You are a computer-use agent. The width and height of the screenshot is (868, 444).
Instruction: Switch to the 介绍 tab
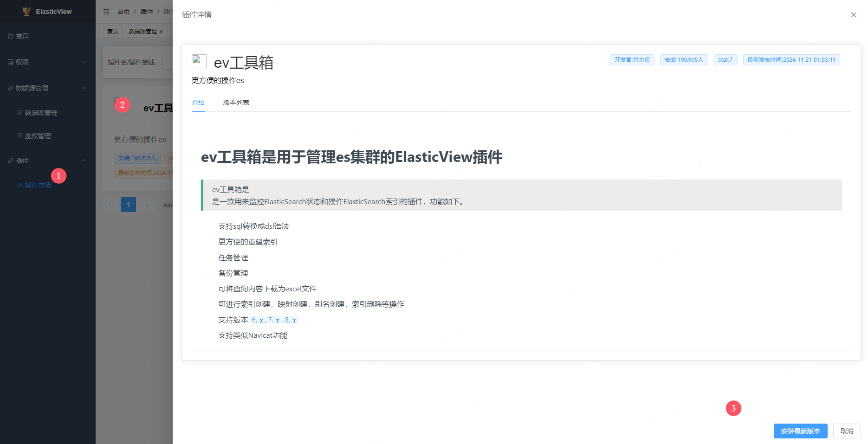(x=198, y=103)
